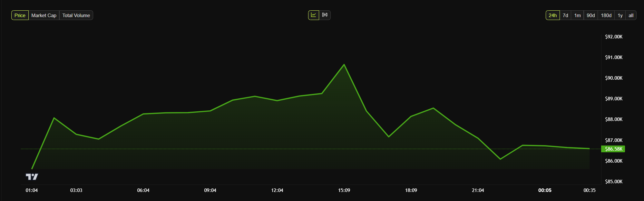Screen dimensions: 644x201
Task: Click the 01:04 time axis label
Action: coord(32,190)
